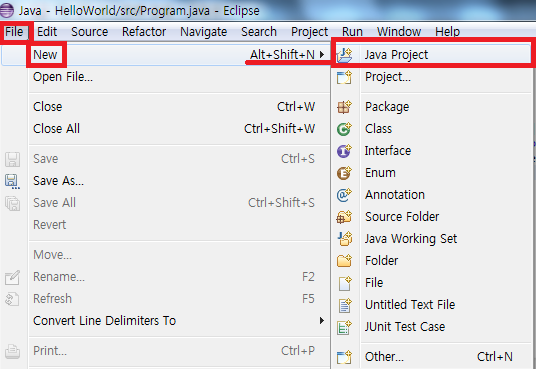Image resolution: width=536 pixels, height=369 pixels.
Task: Click the Alt+Shift+N shortcut text
Action: (282, 54)
